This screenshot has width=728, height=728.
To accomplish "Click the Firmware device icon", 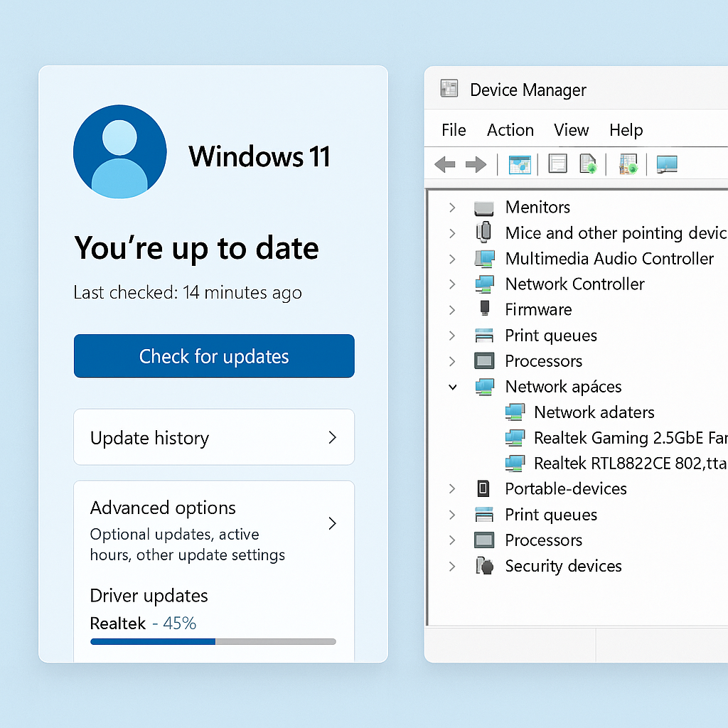I will tap(484, 309).
